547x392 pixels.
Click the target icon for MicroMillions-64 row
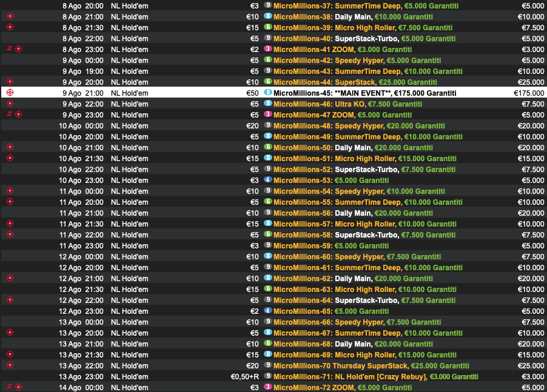point(10,300)
